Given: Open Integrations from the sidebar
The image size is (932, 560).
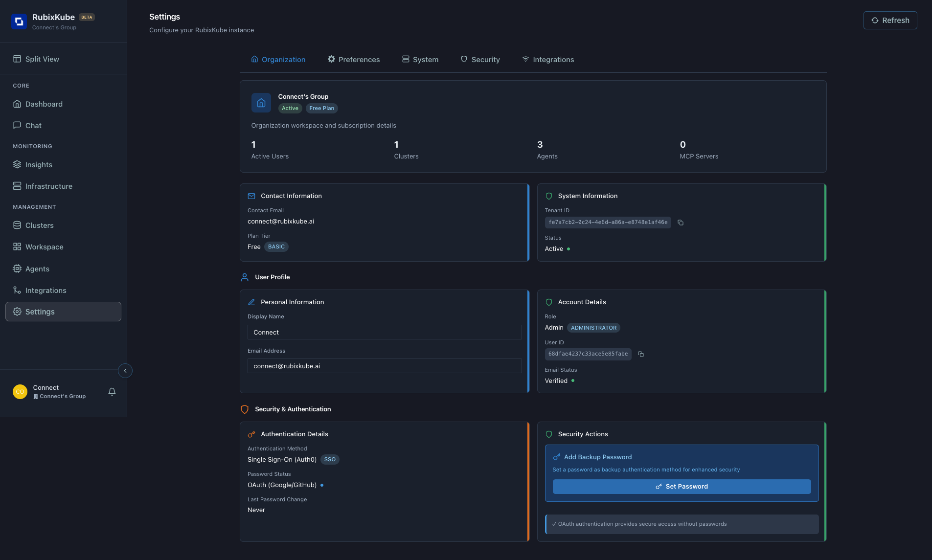Looking at the screenshot, I should (x=46, y=290).
